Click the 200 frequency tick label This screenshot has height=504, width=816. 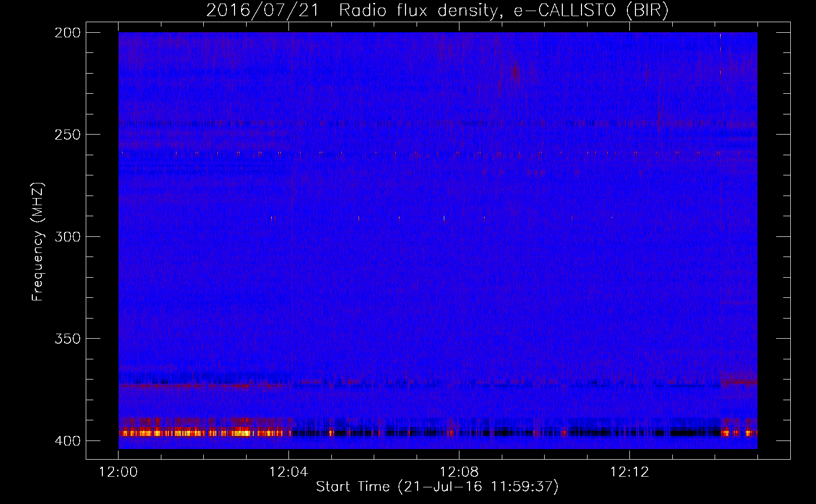[68, 33]
